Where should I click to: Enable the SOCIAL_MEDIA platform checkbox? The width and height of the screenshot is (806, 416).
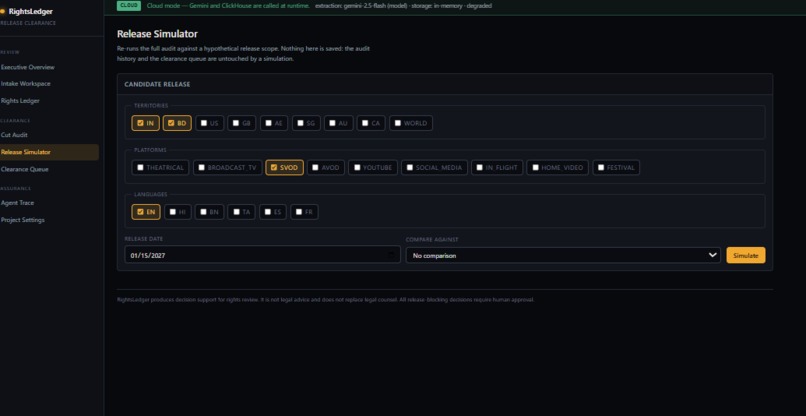click(x=410, y=168)
